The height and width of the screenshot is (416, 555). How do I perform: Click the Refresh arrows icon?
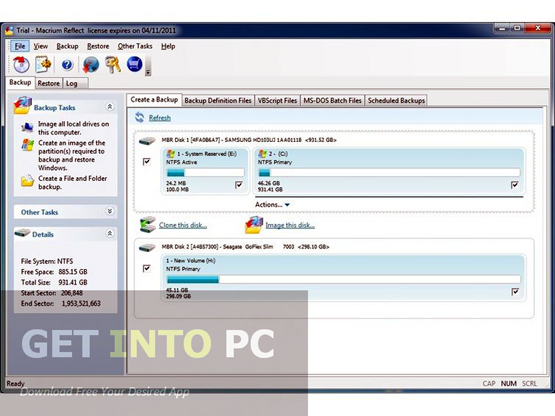pos(139,118)
